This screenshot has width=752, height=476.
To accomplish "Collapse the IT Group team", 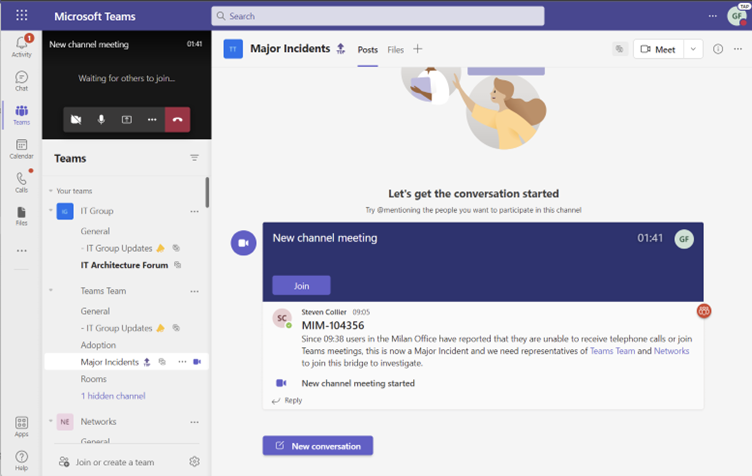I will tap(51, 210).
